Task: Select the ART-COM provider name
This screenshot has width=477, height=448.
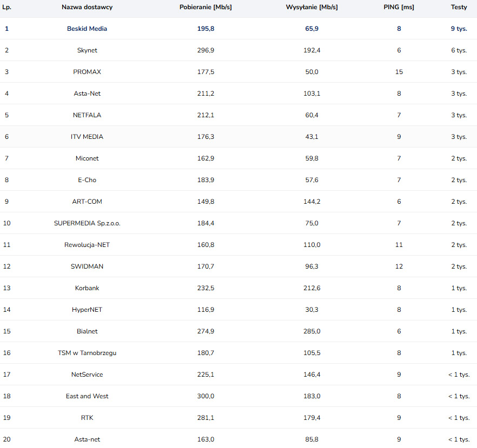Action: [x=87, y=201]
